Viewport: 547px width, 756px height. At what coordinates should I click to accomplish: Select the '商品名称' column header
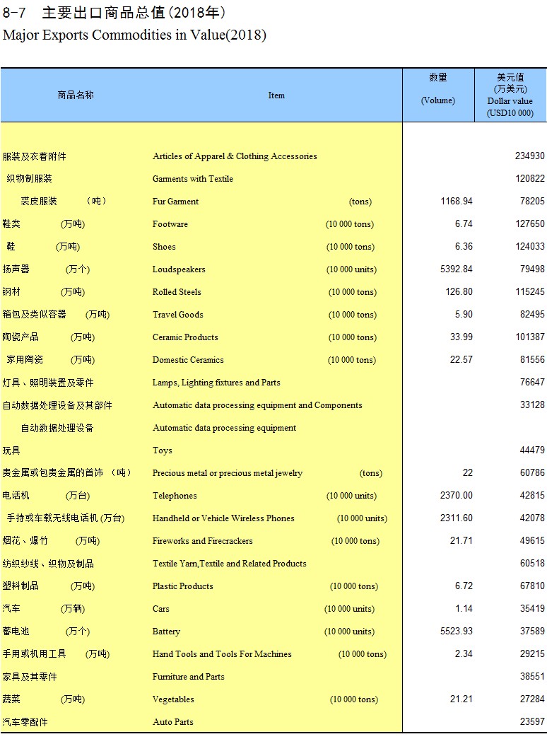click(x=76, y=95)
